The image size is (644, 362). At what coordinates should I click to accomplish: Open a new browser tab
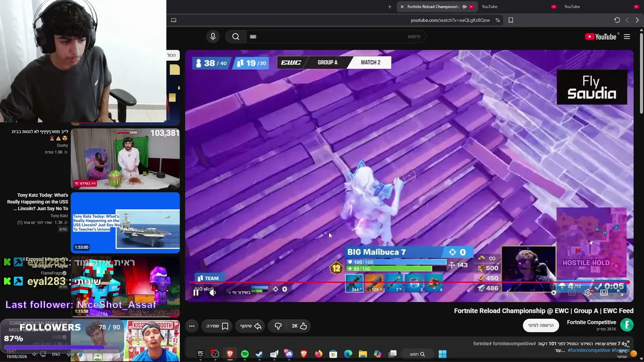click(389, 7)
